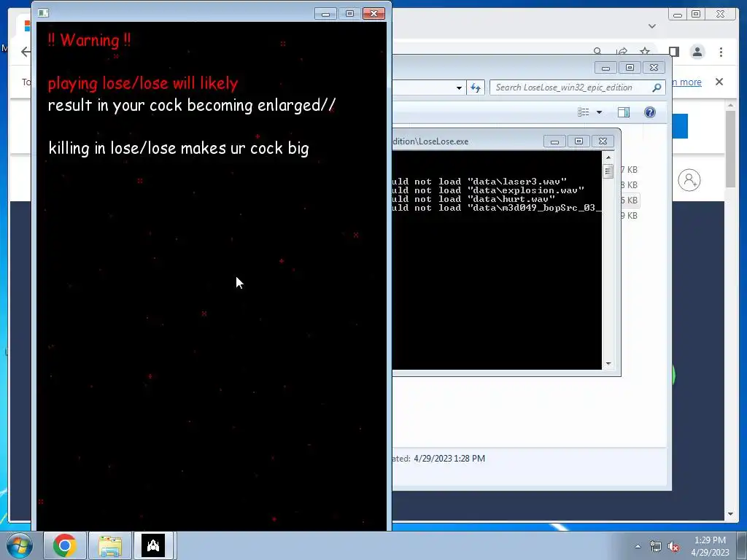Click the console vertical scrollbar thumb
The image size is (747, 560).
click(608, 171)
